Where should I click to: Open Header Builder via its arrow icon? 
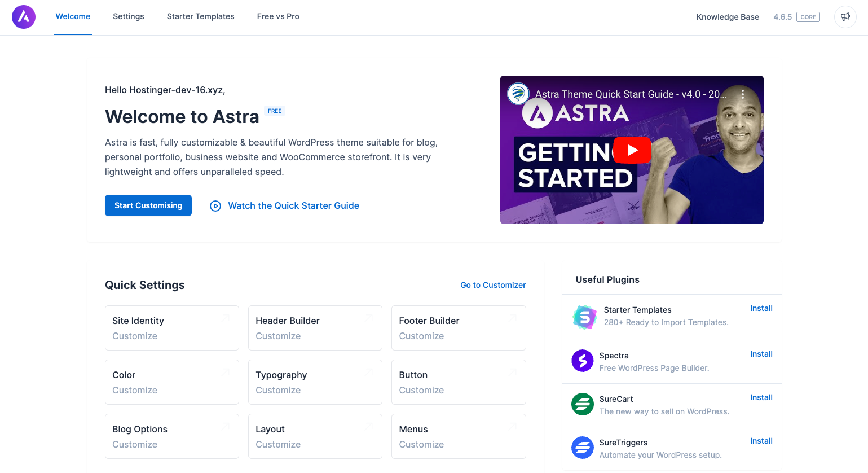(x=370, y=318)
